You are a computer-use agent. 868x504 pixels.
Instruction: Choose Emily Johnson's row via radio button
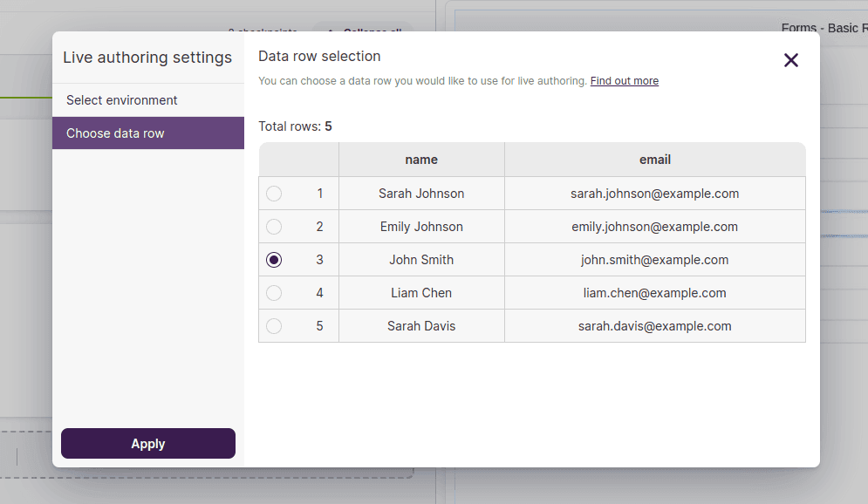coord(274,226)
